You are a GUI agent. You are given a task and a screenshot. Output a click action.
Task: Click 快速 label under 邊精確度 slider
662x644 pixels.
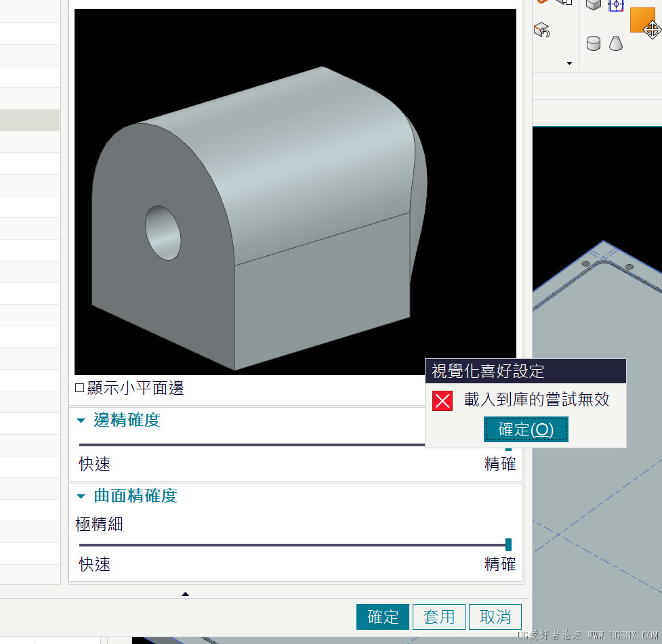95,464
